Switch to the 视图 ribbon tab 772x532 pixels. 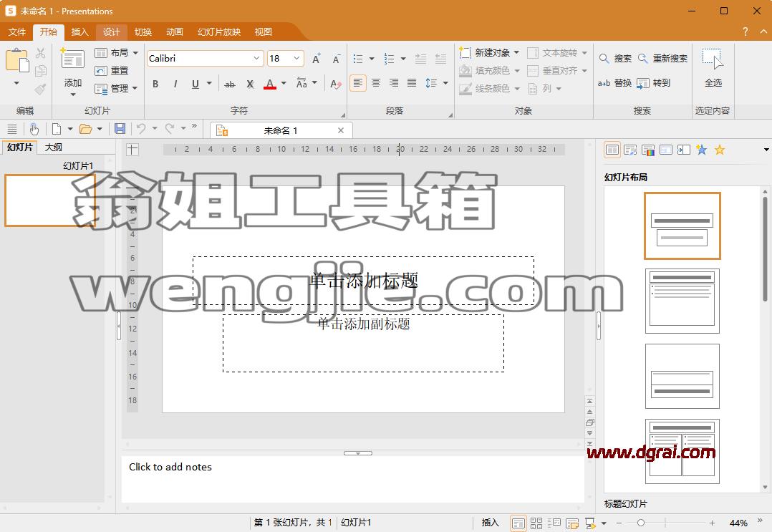tap(264, 32)
